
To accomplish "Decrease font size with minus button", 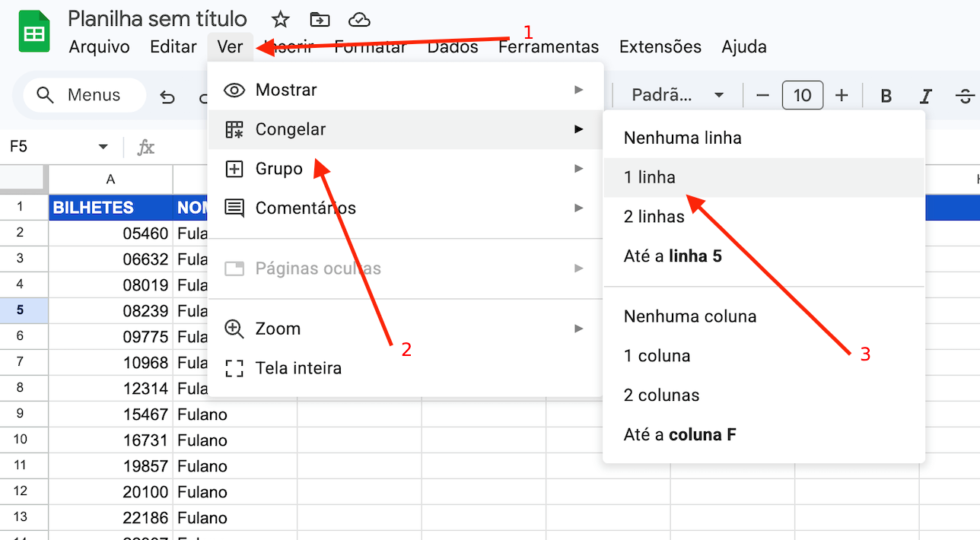I will tap(763, 96).
